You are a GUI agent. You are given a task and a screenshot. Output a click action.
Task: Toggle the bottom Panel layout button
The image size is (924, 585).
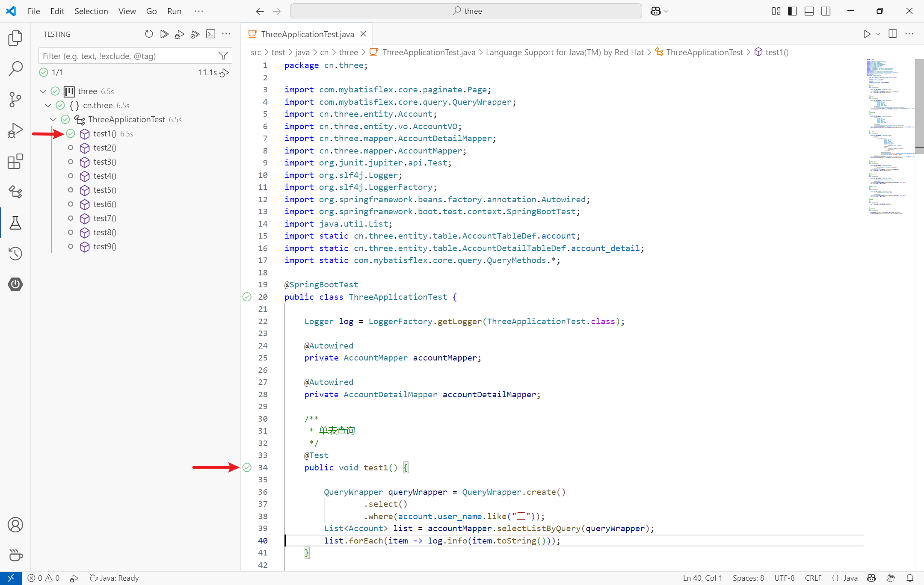(809, 11)
